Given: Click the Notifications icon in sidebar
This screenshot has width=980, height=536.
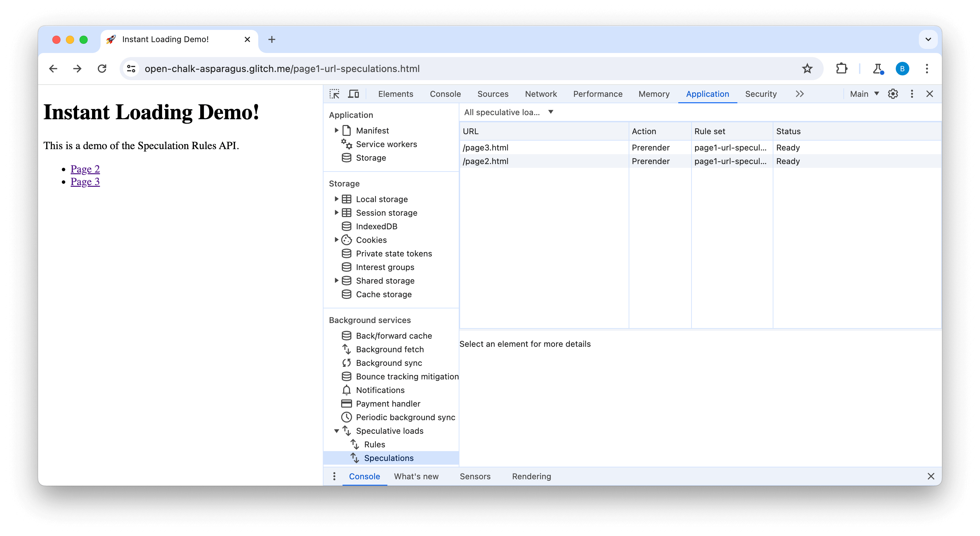Looking at the screenshot, I should pos(346,390).
